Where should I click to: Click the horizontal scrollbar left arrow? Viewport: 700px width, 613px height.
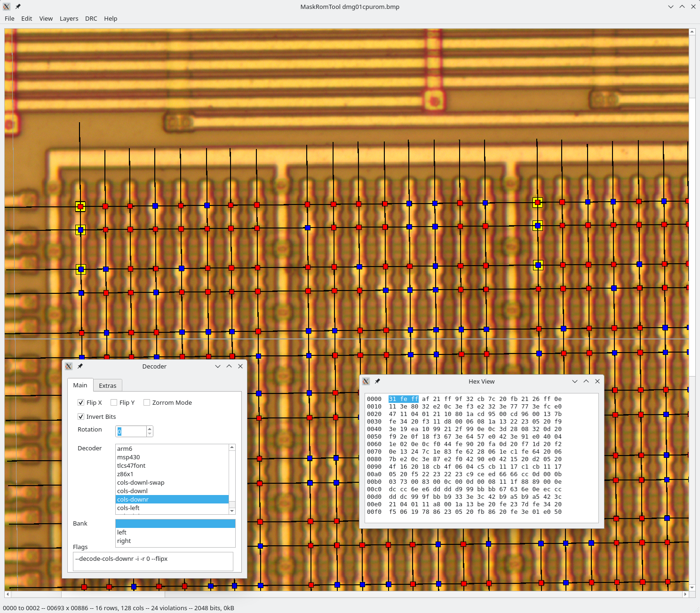(8, 594)
